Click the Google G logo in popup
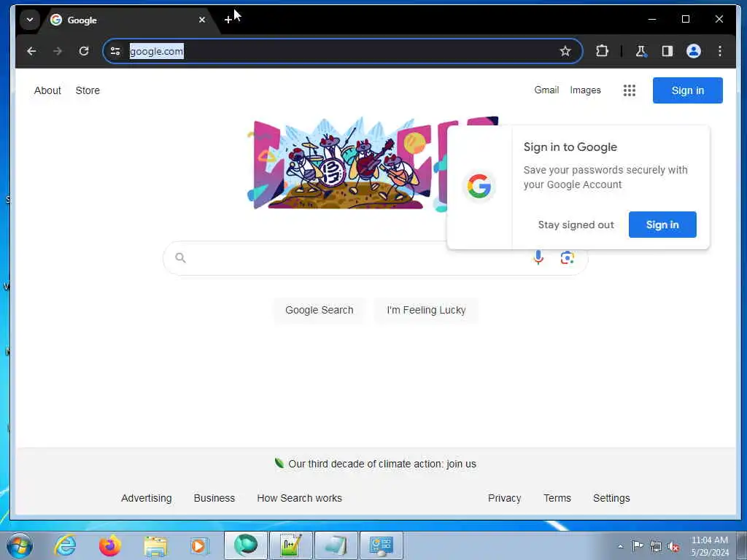747x560 pixels. click(479, 186)
